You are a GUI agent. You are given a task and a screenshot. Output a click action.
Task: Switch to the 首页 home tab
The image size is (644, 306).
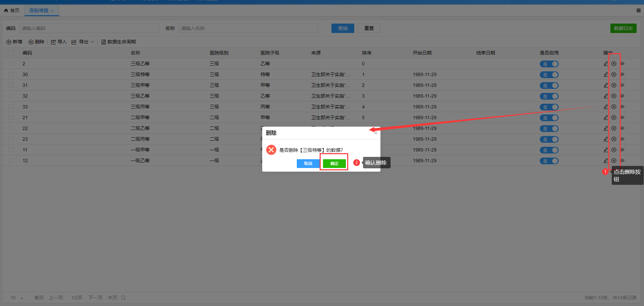12,10
